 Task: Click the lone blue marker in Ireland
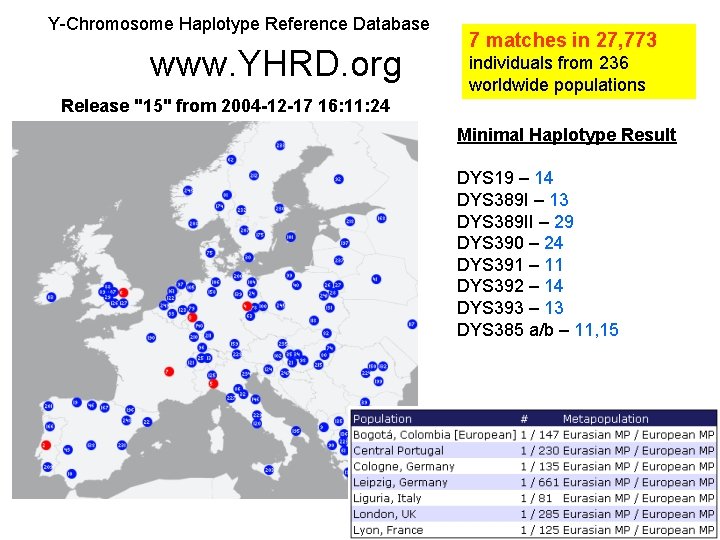(x=51, y=298)
